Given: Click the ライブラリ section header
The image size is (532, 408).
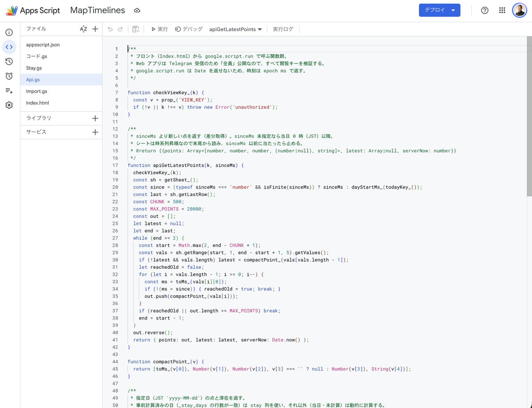Looking at the screenshot, I should (x=39, y=118).
